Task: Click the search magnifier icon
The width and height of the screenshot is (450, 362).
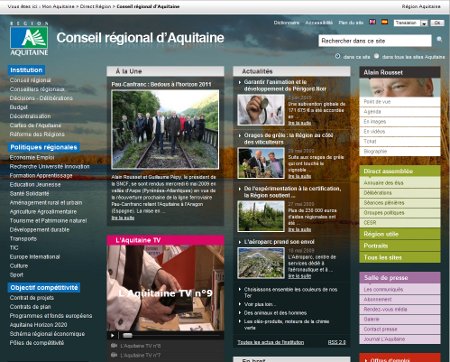Action: point(439,39)
